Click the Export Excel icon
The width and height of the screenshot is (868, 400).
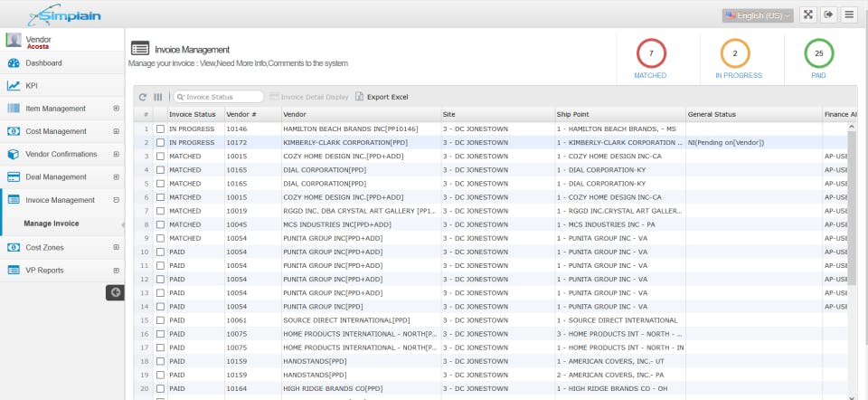pyautogui.click(x=359, y=97)
